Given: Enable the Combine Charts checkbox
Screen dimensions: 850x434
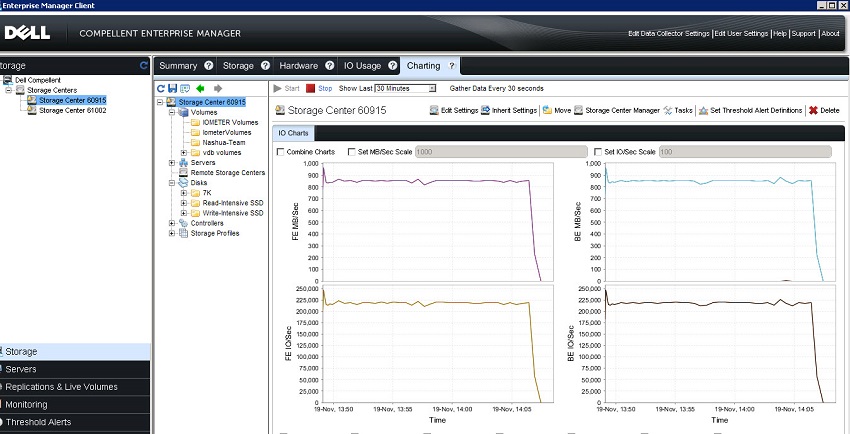Looking at the screenshot, I should pyautogui.click(x=280, y=152).
